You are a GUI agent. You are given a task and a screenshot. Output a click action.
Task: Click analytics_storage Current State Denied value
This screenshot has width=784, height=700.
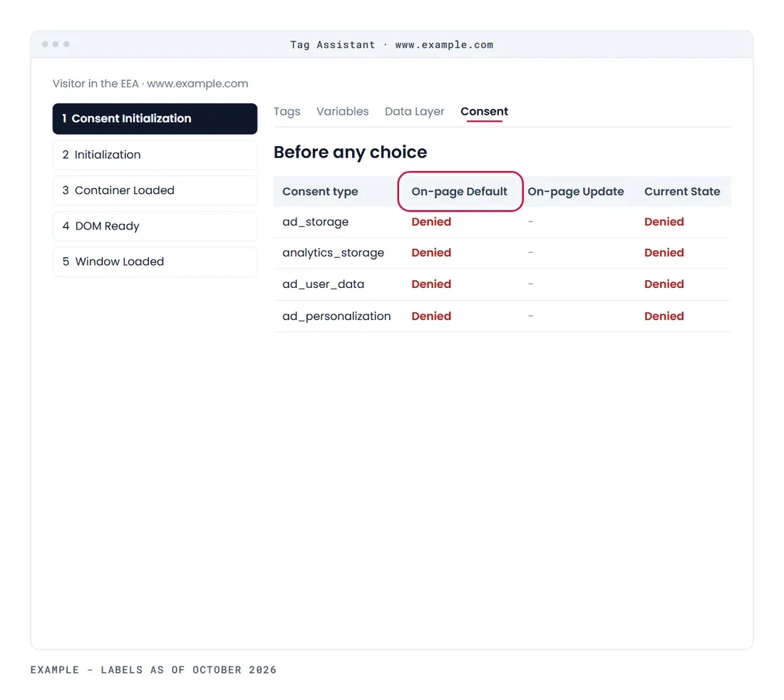(x=664, y=253)
